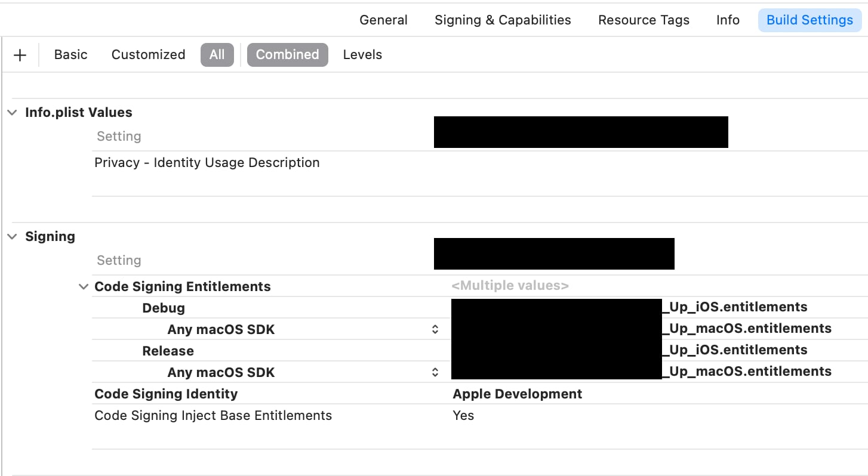Edit Release _Up_macOS.entitlements value
The image size is (868, 476).
(x=747, y=372)
